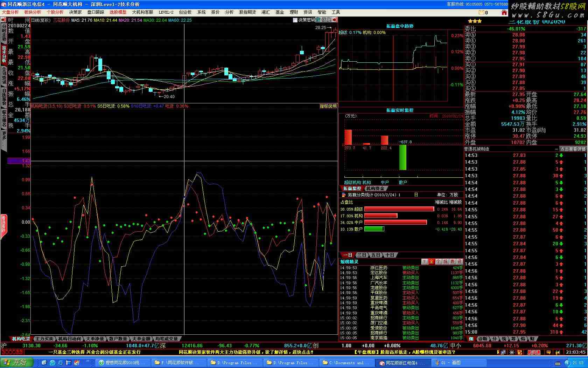
Task: Switch to the 均笔成交量 indicator tab
Action: [167, 339]
